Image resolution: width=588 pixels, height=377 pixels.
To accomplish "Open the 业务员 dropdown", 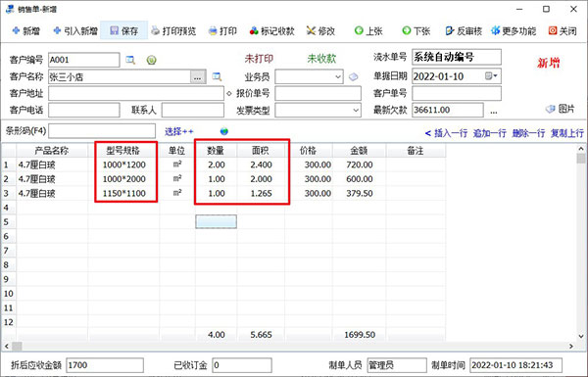I will 338,76.
